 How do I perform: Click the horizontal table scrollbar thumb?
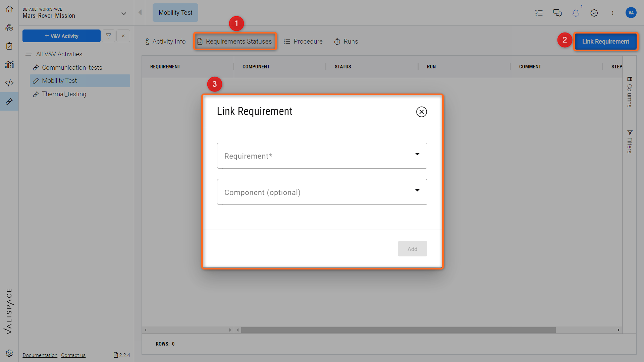click(398, 330)
